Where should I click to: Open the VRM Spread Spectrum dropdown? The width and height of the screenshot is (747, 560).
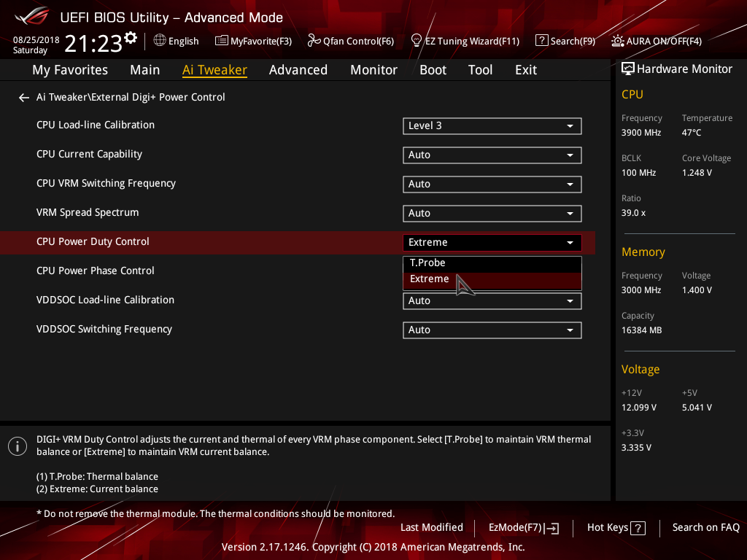coord(492,214)
